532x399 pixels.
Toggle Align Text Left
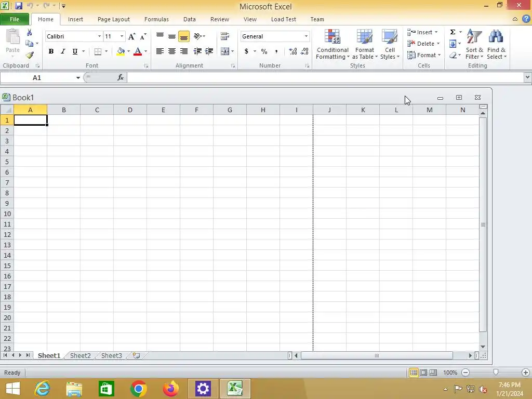click(x=160, y=51)
